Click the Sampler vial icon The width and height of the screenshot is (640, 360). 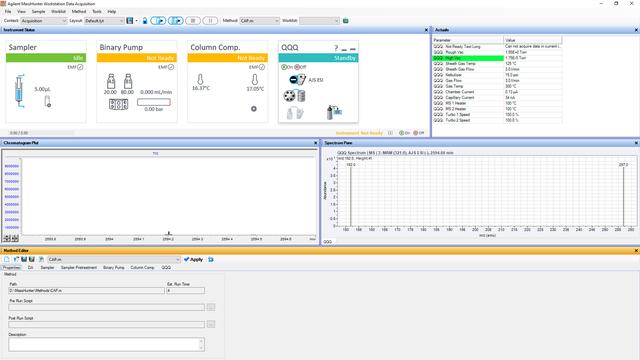click(x=47, y=101)
